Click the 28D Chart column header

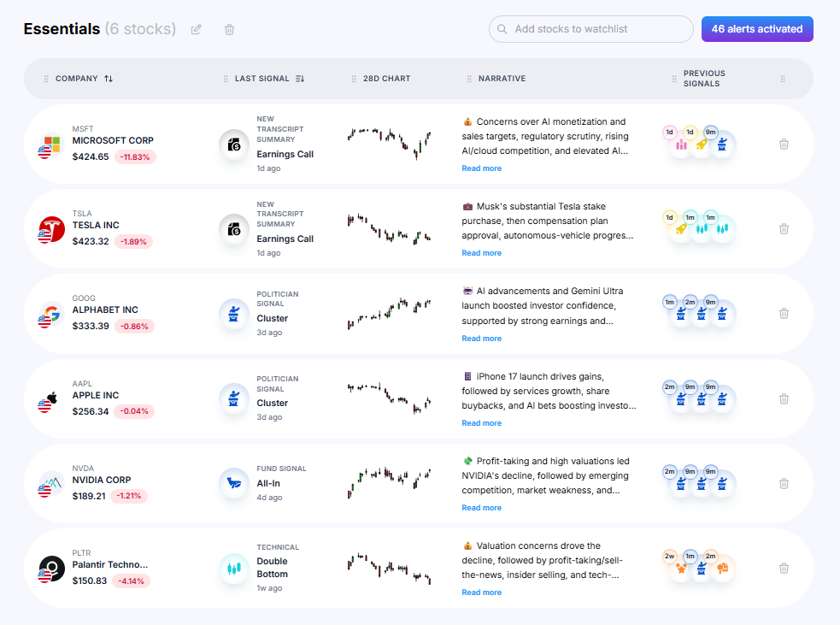click(x=386, y=79)
